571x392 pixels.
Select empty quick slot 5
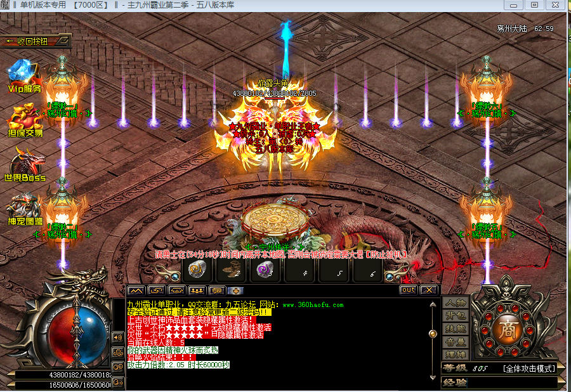pyautogui.click(x=334, y=270)
